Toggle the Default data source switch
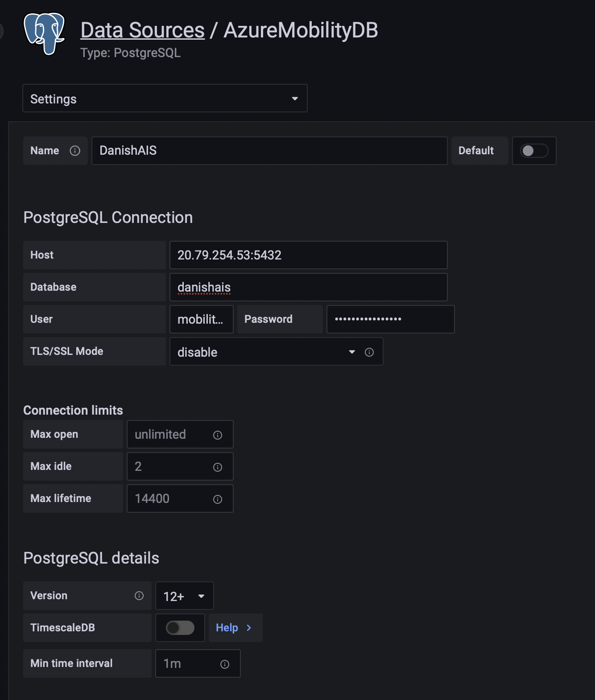The image size is (595, 700). tap(534, 151)
